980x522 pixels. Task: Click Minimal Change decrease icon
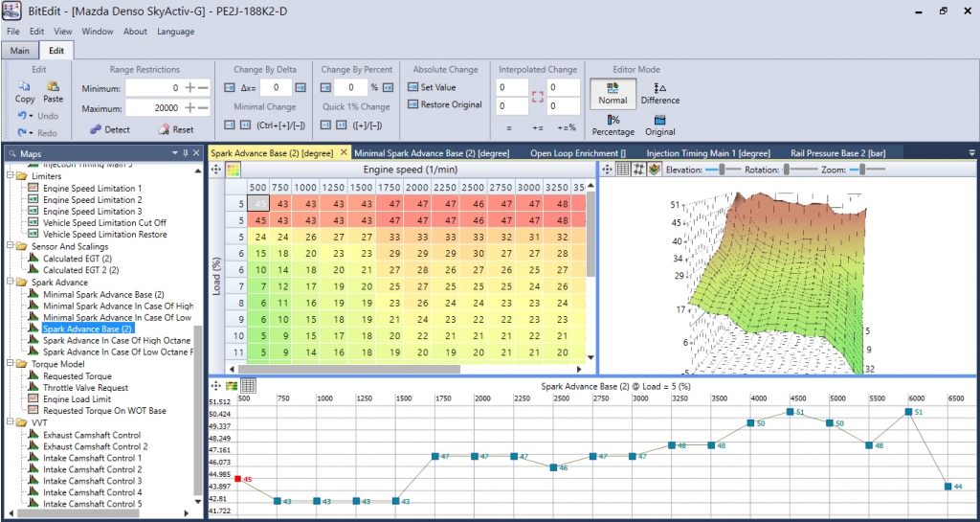point(229,125)
